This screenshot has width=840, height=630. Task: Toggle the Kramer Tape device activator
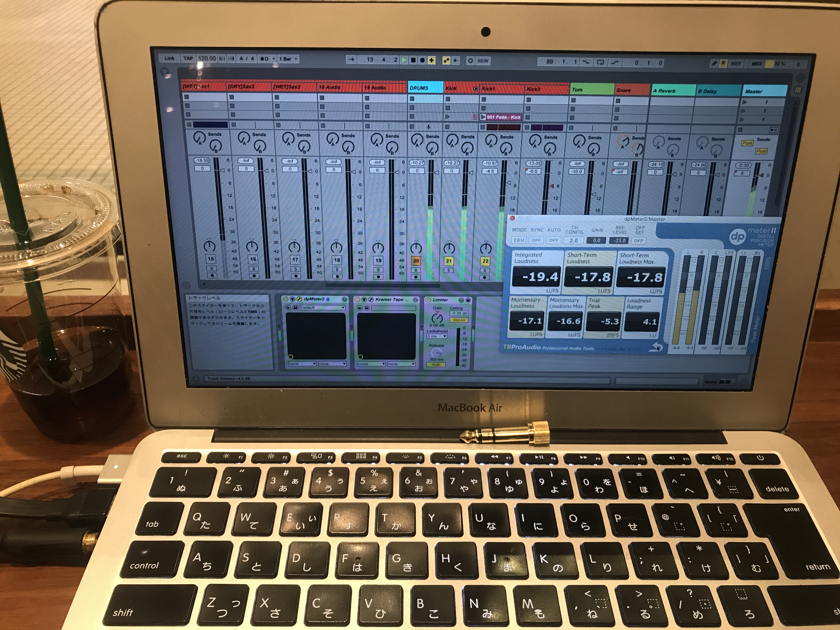point(357,300)
